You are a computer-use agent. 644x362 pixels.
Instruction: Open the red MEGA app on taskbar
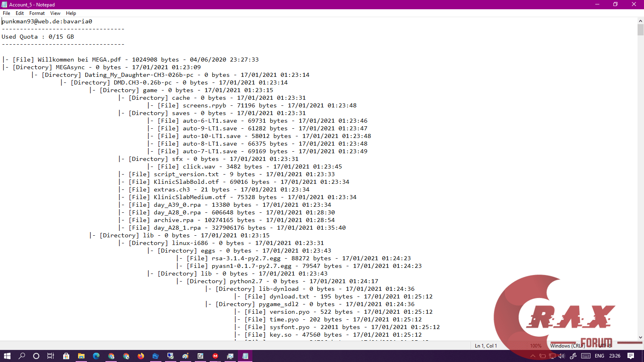tap(215, 356)
